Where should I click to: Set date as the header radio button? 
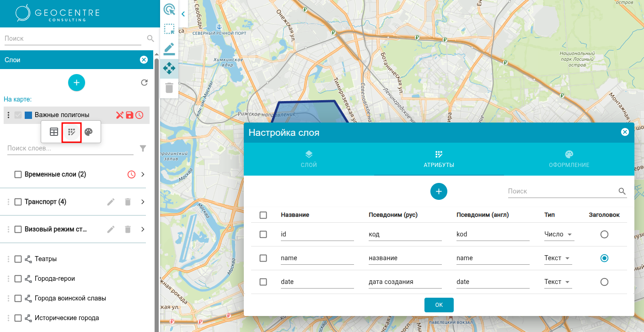click(x=604, y=282)
